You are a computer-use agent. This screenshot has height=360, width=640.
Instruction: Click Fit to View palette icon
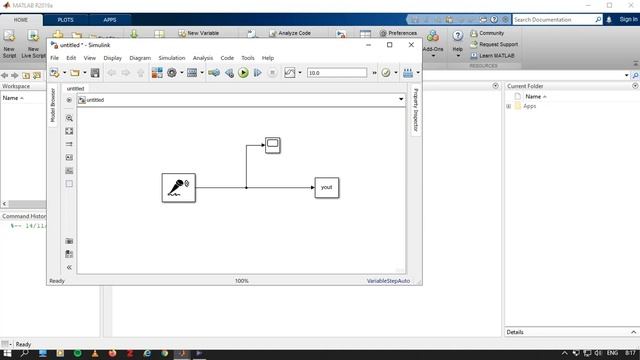click(69, 131)
